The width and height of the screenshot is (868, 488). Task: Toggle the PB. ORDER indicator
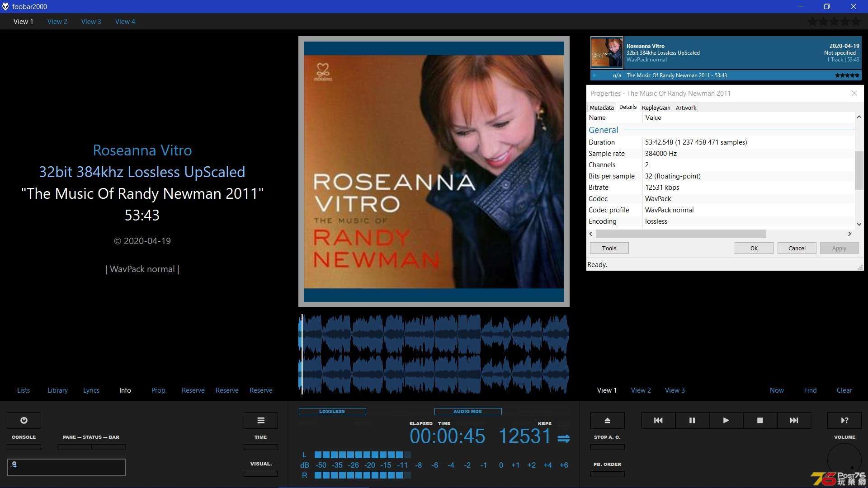coord(608,474)
